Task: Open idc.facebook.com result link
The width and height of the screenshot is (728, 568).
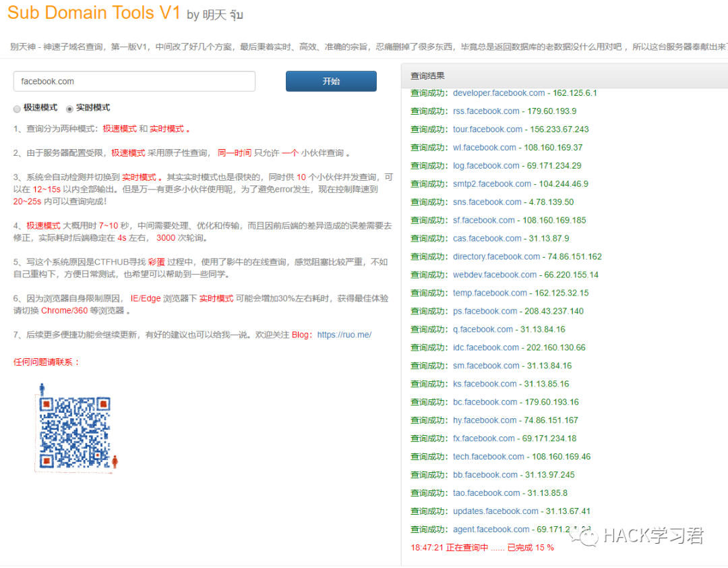Action: click(485, 347)
